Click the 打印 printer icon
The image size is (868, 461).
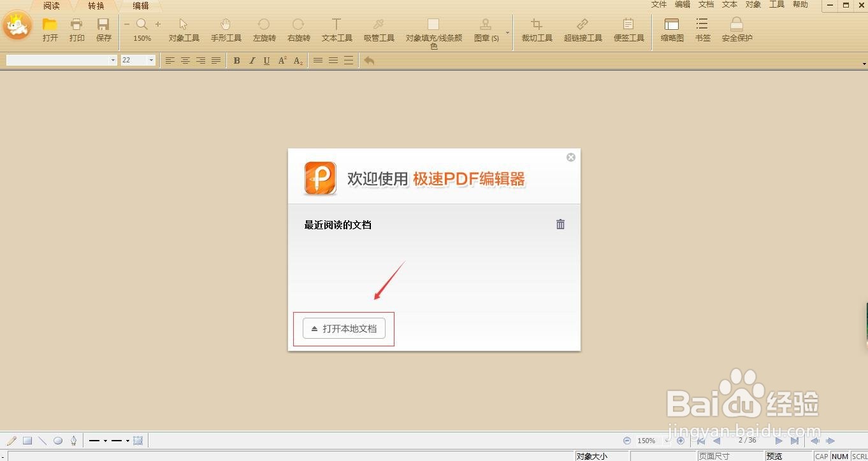point(76,24)
